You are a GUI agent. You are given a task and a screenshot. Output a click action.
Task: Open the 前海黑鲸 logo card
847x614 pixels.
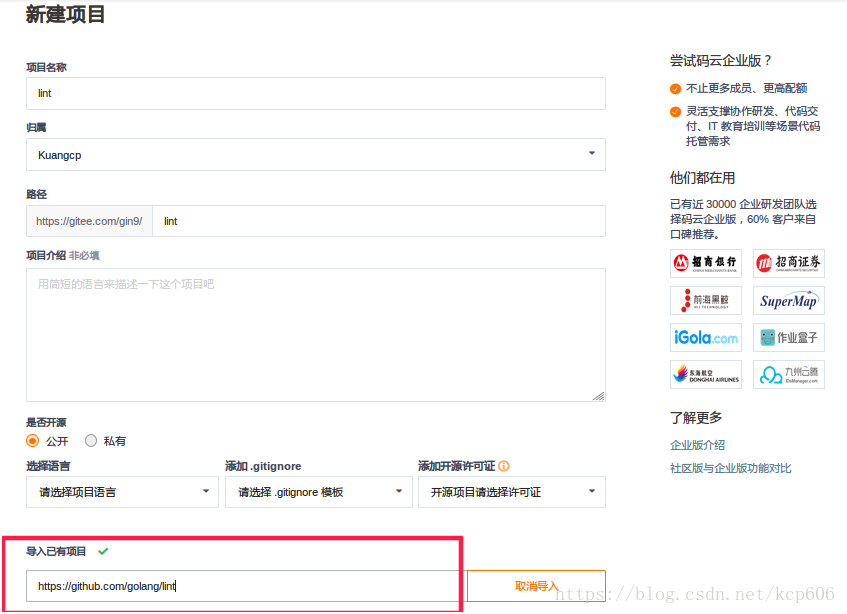tap(705, 300)
